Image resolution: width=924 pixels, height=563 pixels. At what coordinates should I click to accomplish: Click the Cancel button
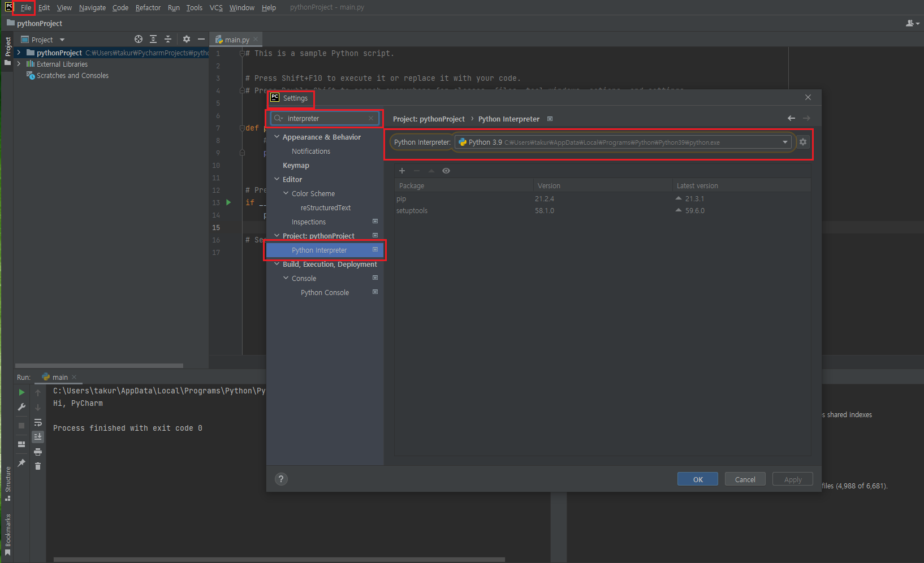coord(745,479)
